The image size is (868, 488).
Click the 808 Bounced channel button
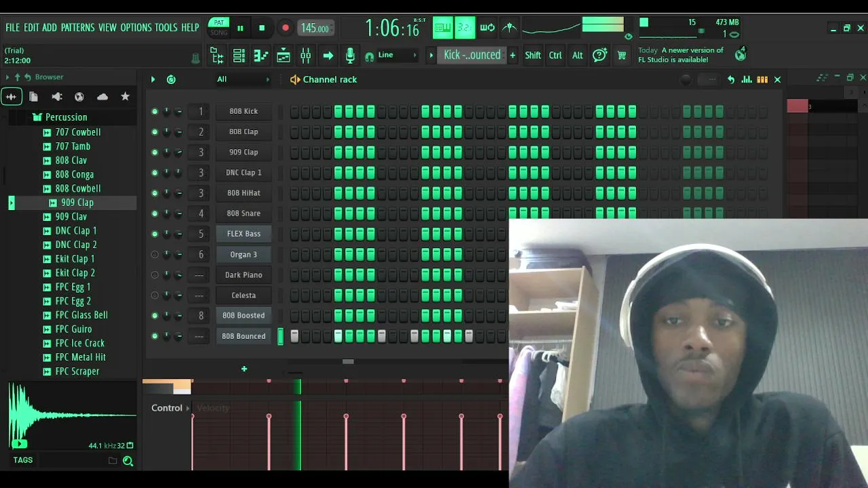tap(243, 336)
